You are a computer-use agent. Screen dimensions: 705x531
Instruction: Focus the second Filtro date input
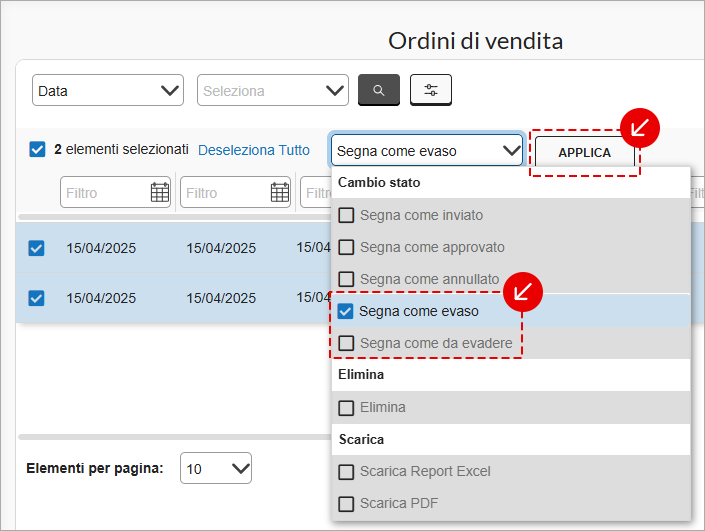tap(235, 192)
